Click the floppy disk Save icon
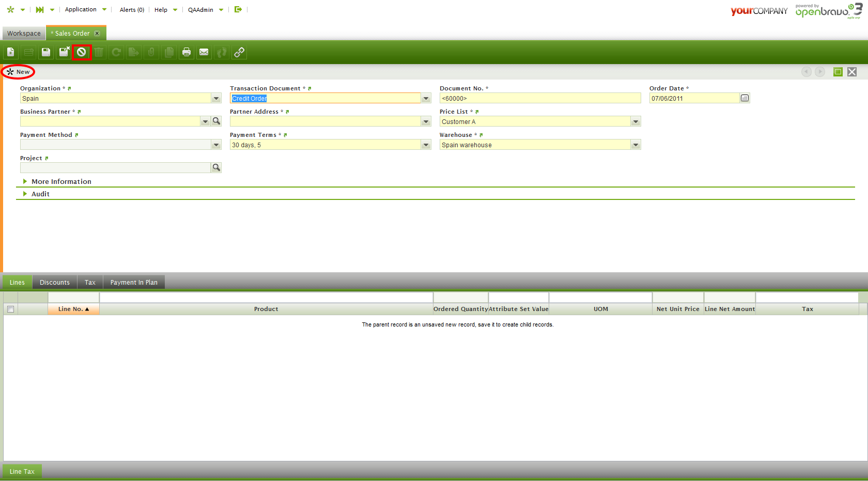The image size is (868, 481). point(46,52)
